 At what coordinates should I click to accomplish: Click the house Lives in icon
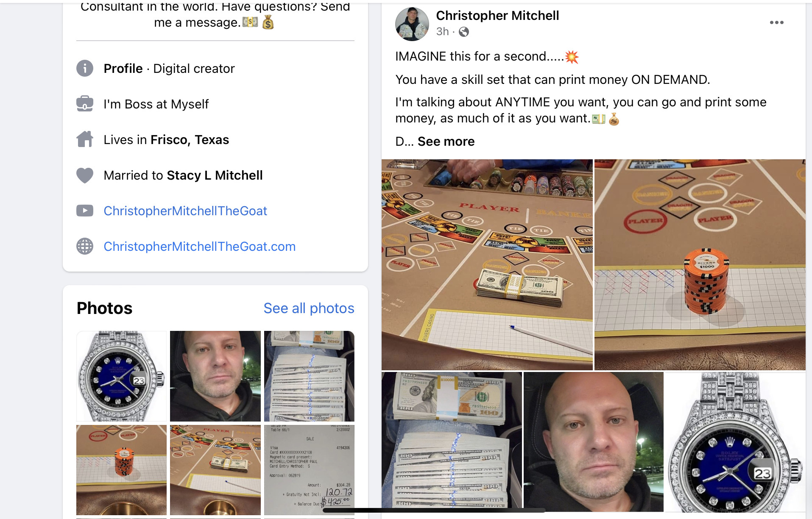[x=85, y=139]
